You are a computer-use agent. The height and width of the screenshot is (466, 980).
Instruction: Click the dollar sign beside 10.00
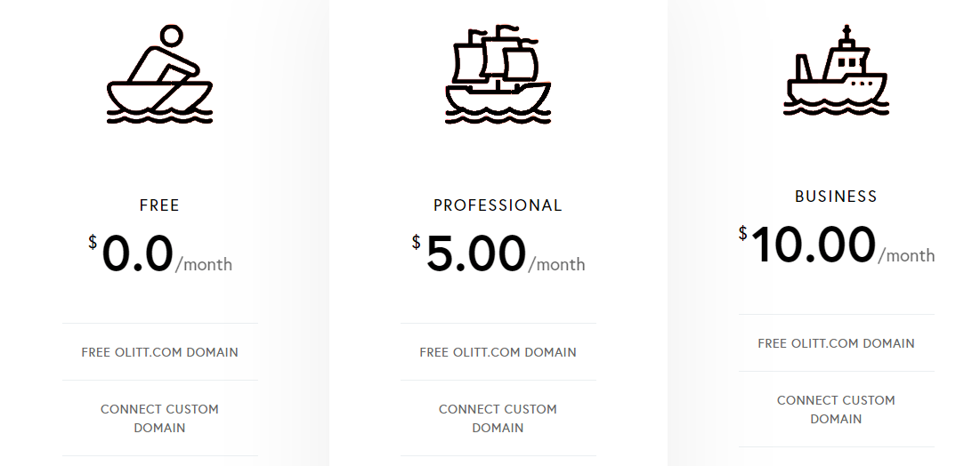tap(743, 234)
